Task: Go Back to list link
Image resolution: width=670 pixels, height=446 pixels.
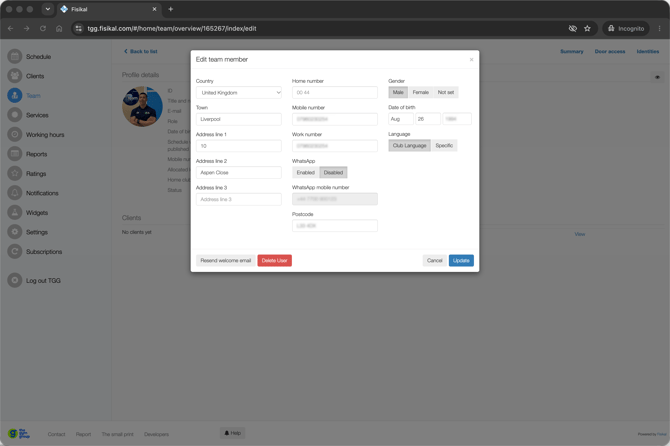Action: point(141,51)
